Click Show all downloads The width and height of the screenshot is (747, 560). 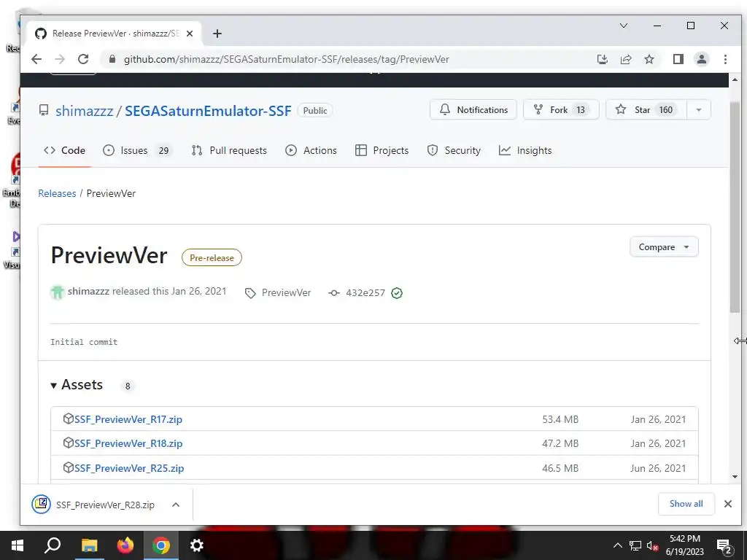686,504
